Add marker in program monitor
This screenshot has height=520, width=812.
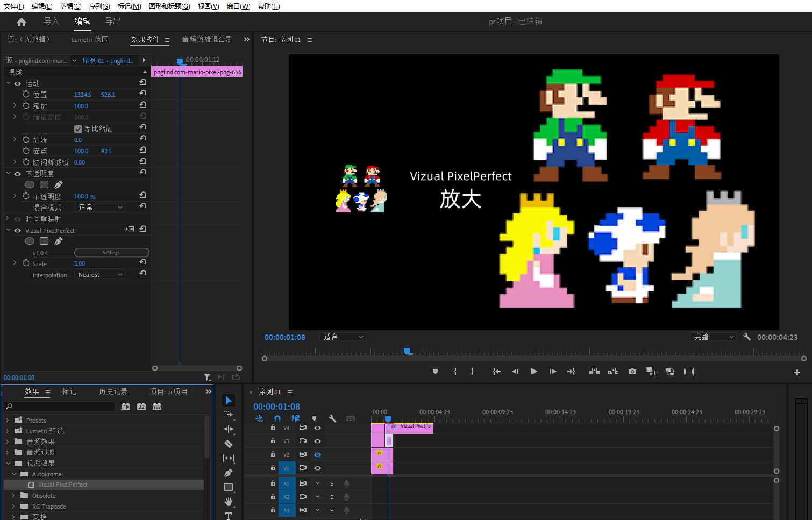[436, 372]
